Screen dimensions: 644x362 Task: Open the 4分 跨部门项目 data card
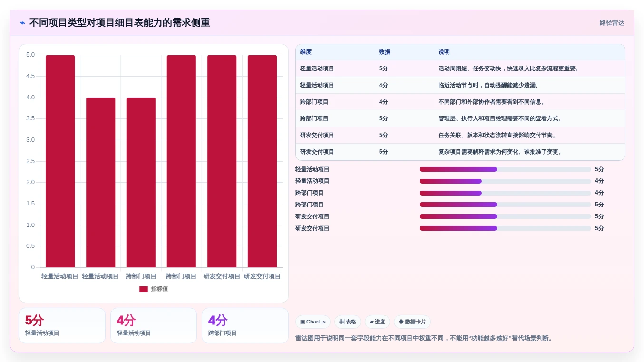(x=245, y=326)
